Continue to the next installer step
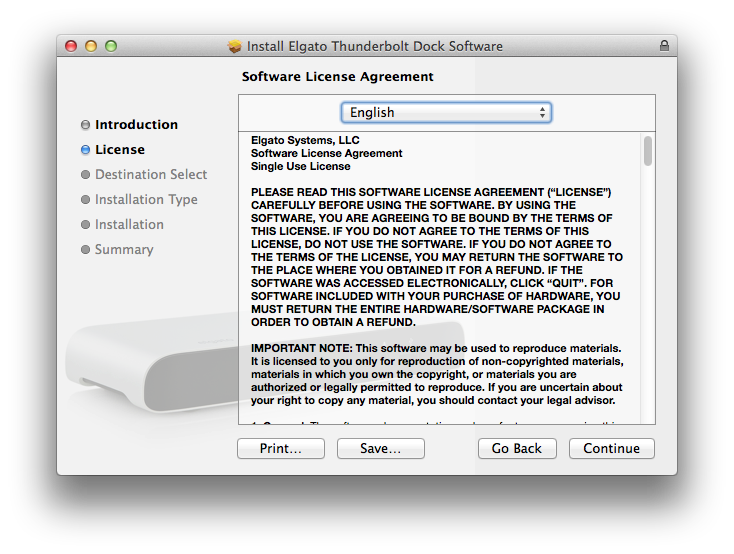Image resolution: width=734 pixels, height=554 pixels. tap(611, 449)
